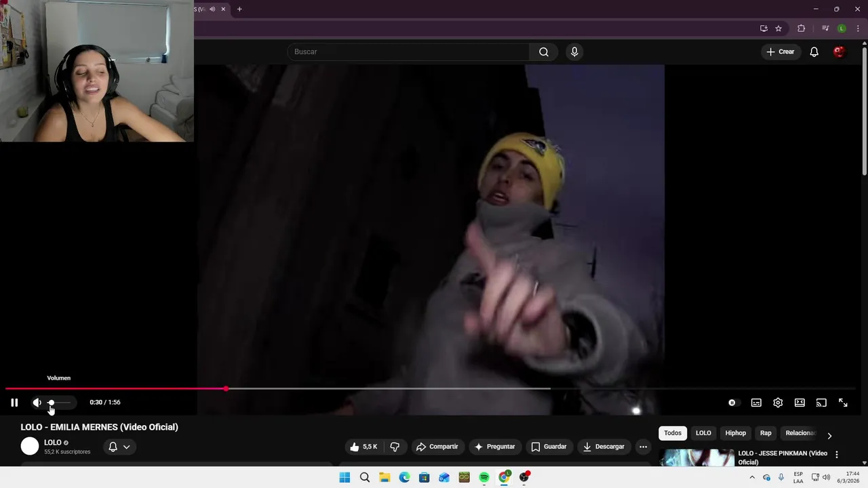Click the magnifying glass search button
The height and width of the screenshot is (488, 868).
(544, 52)
